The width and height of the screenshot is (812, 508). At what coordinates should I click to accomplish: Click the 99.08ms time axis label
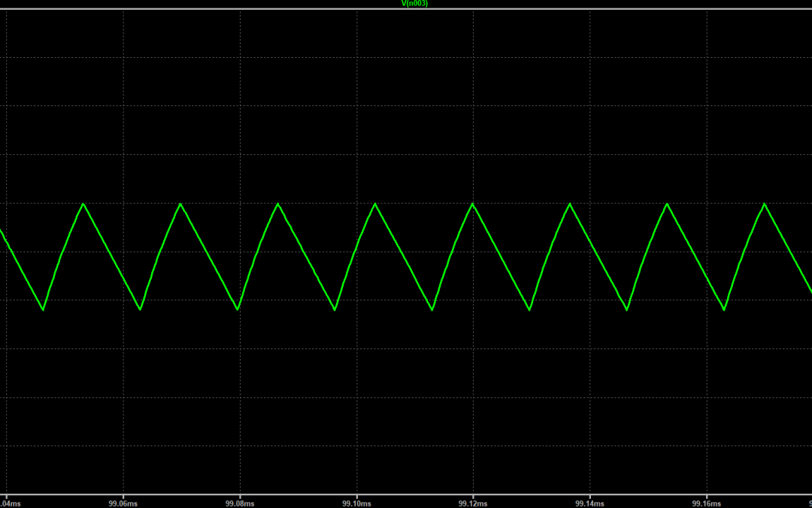pyautogui.click(x=239, y=501)
